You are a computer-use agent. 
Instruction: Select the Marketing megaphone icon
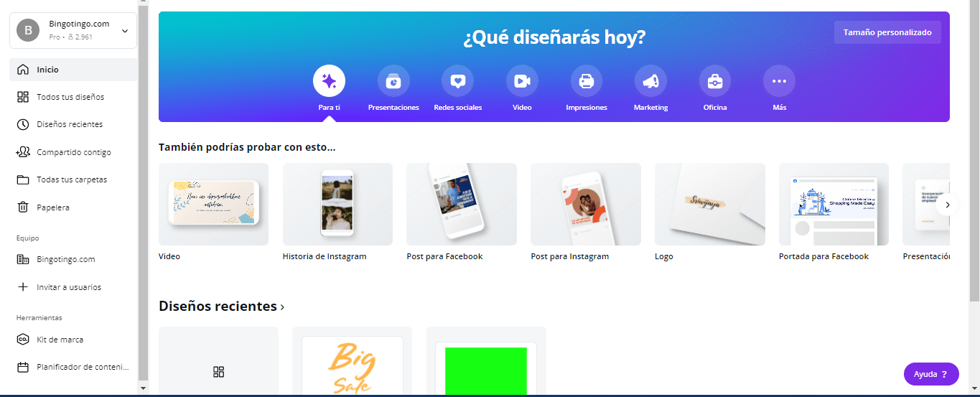click(x=650, y=81)
